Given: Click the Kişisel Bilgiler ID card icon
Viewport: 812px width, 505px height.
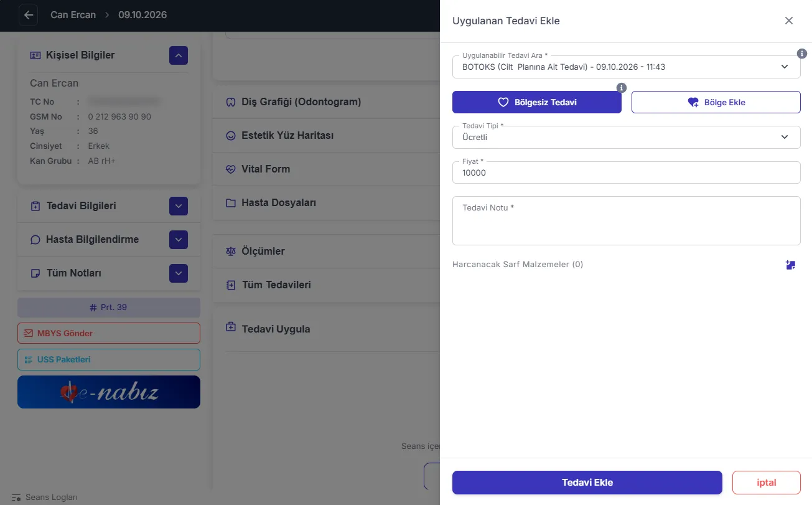Looking at the screenshot, I should coord(35,55).
